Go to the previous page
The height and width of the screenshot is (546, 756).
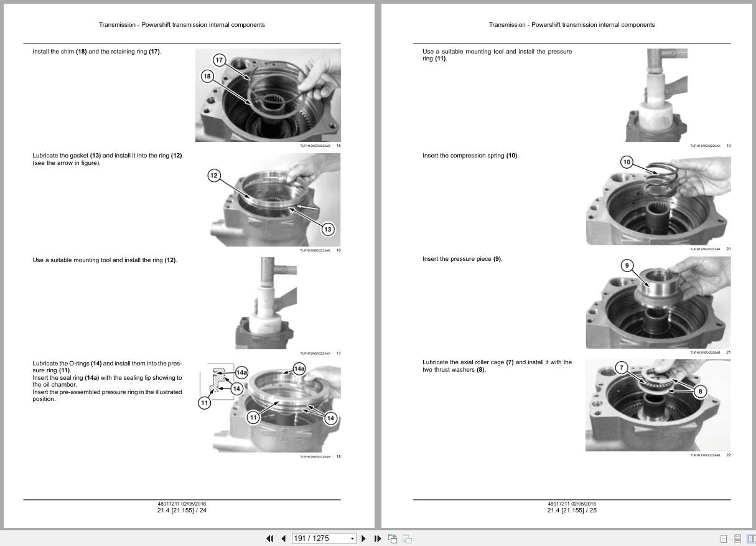(284, 539)
